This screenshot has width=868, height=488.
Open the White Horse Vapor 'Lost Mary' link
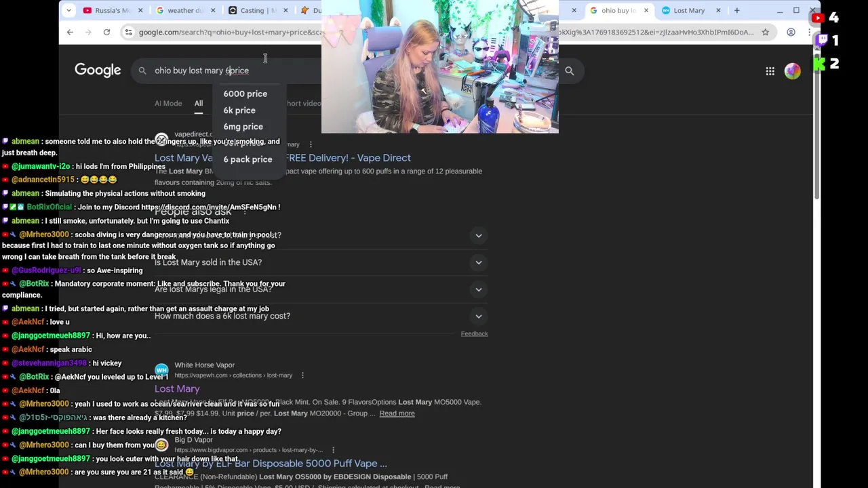(x=177, y=389)
